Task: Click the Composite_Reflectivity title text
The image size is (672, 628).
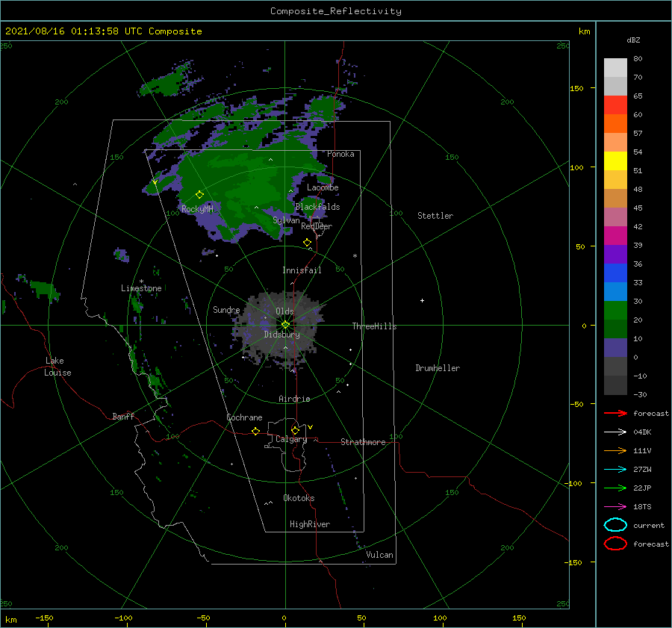Action: 336,11
